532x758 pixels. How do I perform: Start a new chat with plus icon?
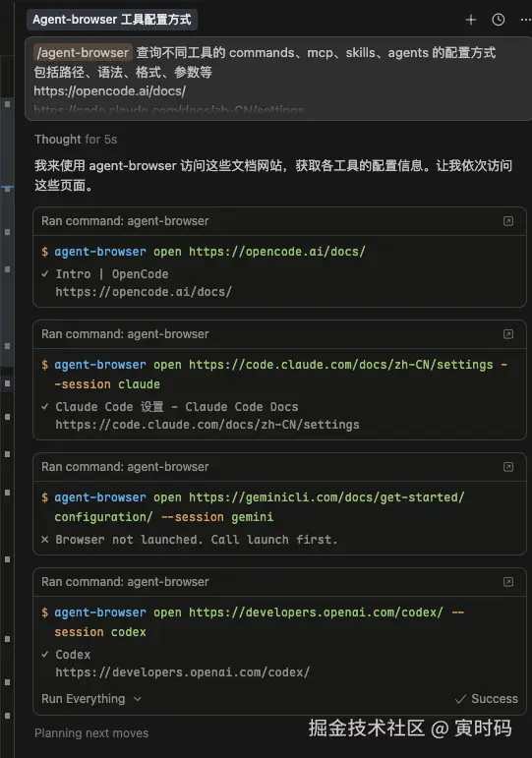pos(471,20)
